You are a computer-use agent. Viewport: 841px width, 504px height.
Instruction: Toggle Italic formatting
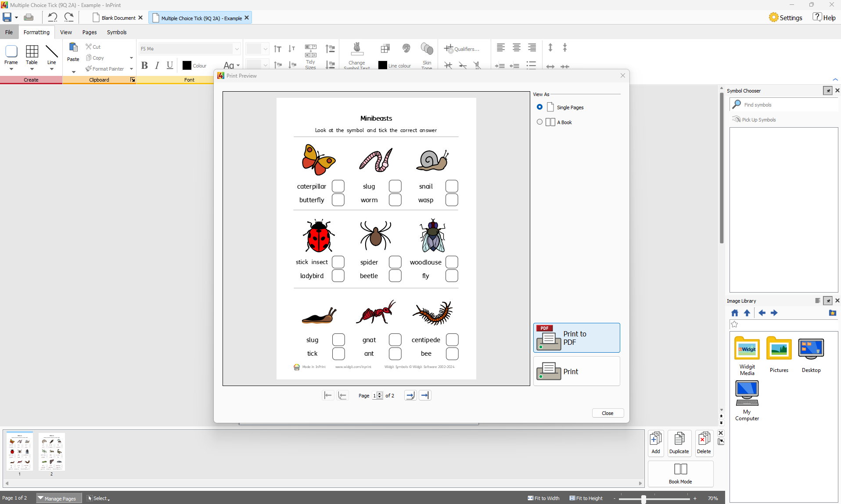(157, 65)
